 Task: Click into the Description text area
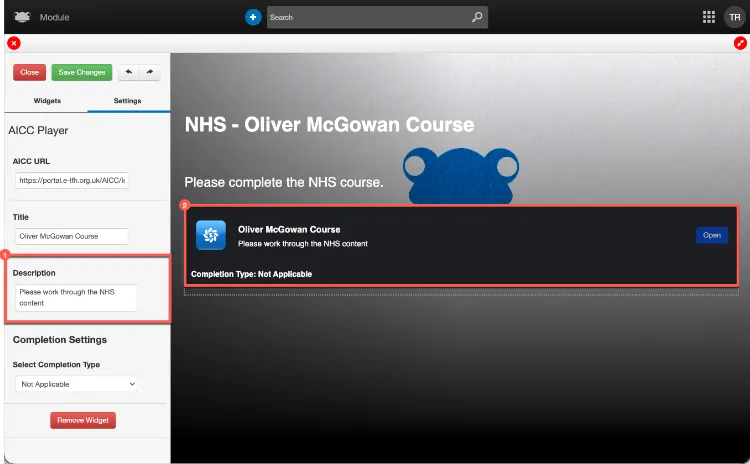(76, 298)
